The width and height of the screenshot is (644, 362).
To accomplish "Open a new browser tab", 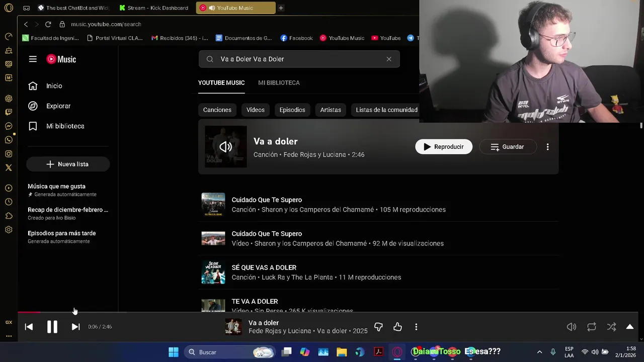I will 281,8.
